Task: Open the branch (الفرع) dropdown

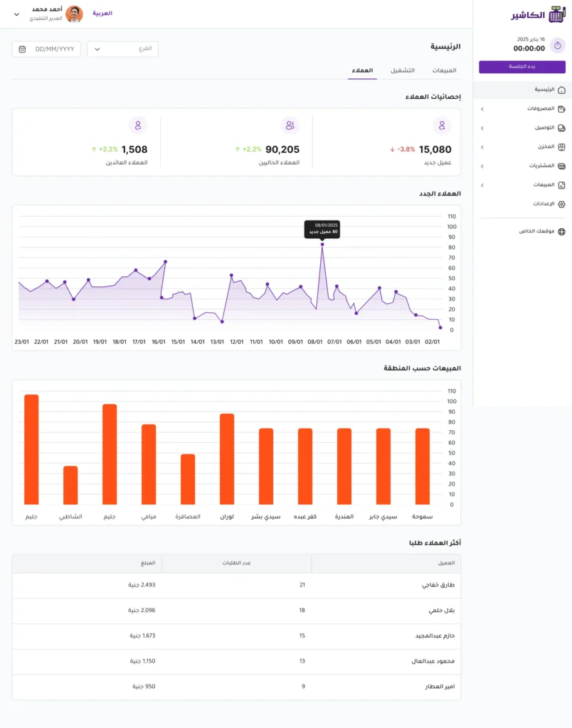Action: (x=122, y=49)
